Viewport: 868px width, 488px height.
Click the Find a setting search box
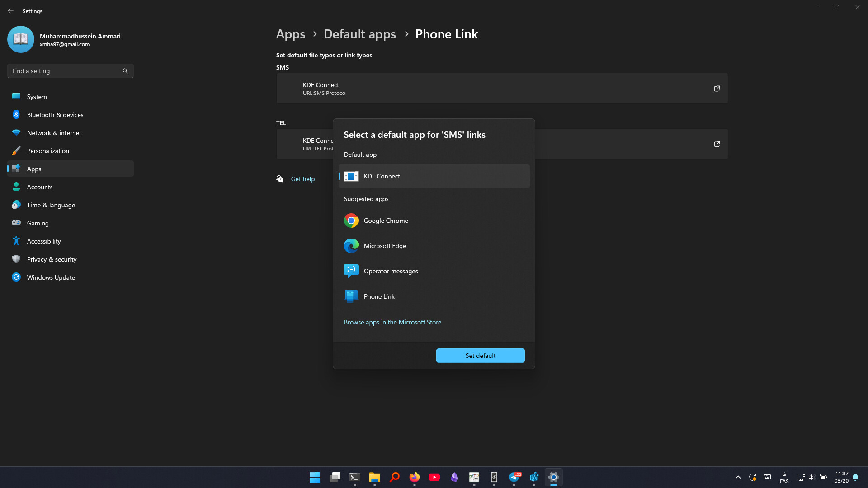click(x=70, y=71)
